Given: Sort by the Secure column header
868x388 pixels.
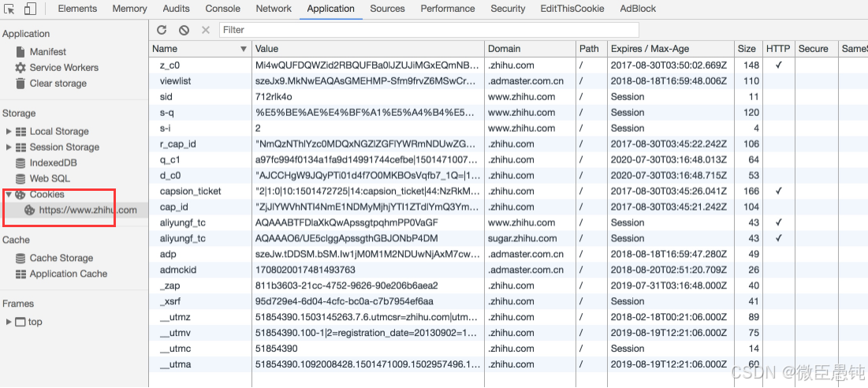Looking at the screenshot, I should coord(816,49).
